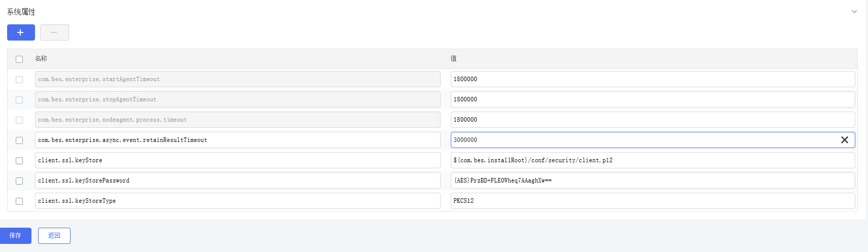
Task: Collapse the 系统属性 section chevron
Action: point(854,12)
